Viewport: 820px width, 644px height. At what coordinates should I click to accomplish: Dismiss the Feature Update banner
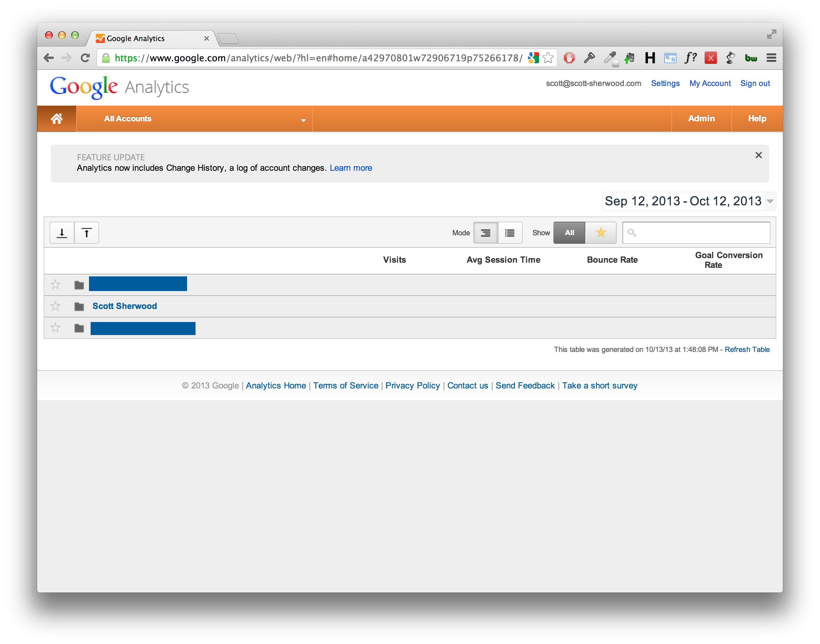[758, 155]
